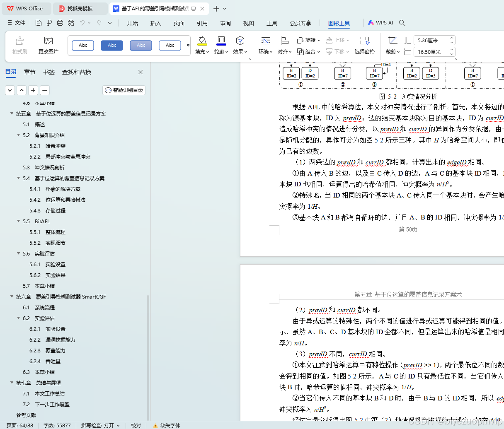Collapse the 第五章 chapter in the outline

coord(11,113)
